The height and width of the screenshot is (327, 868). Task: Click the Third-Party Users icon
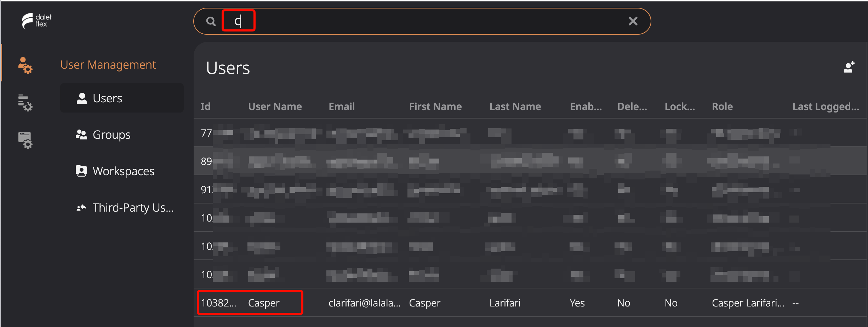81,208
